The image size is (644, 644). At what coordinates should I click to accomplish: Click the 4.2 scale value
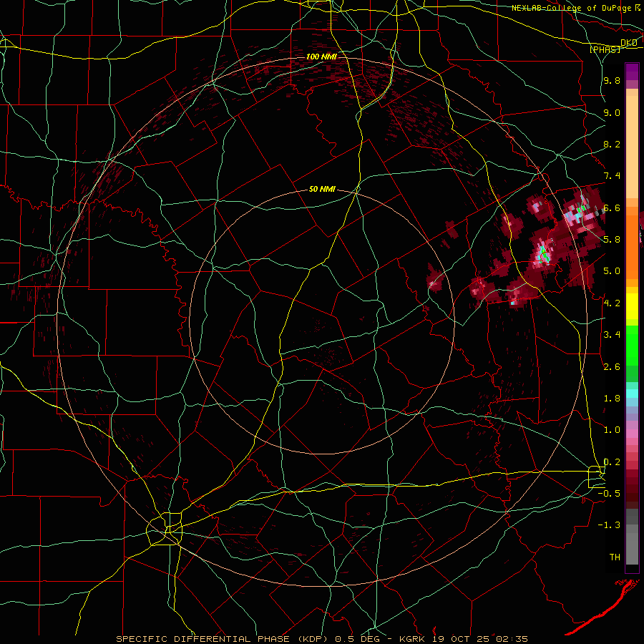pyautogui.click(x=612, y=303)
